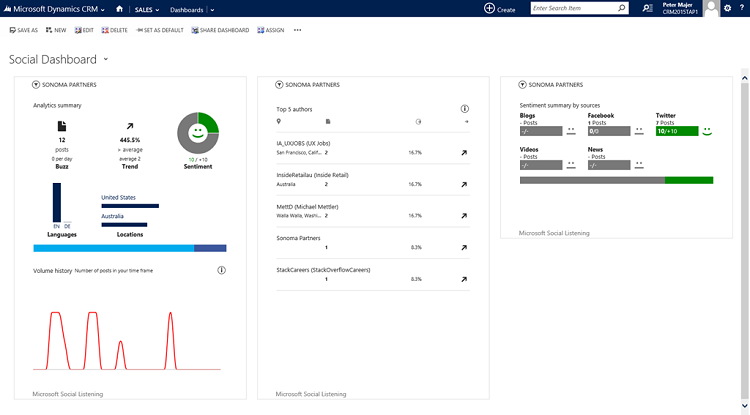Expand Sonoma Partners filter in Analytics panel
The width and height of the screenshot is (750, 415).
(x=36, y=85)
